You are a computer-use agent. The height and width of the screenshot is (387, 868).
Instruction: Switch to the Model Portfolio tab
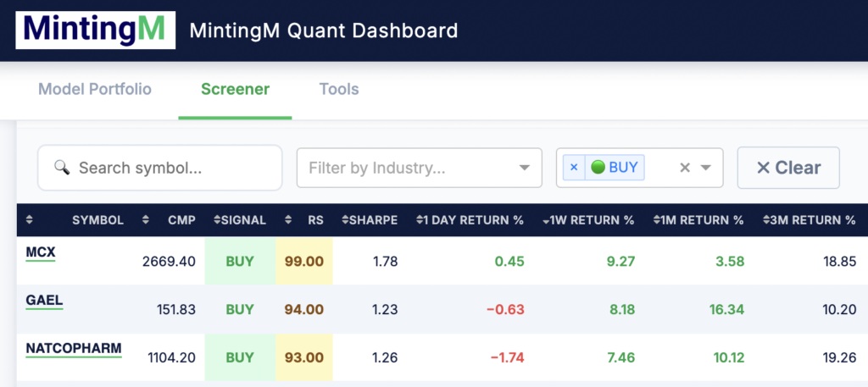click(x=95, y=89)
